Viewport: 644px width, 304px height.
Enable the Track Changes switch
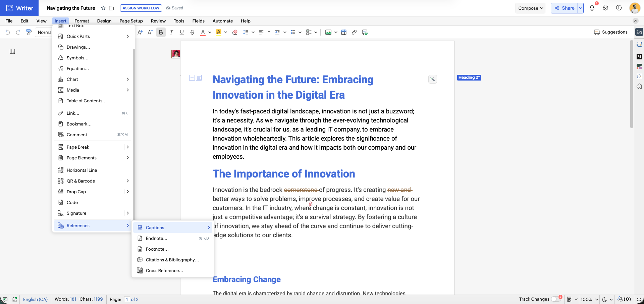coord(555,299)
